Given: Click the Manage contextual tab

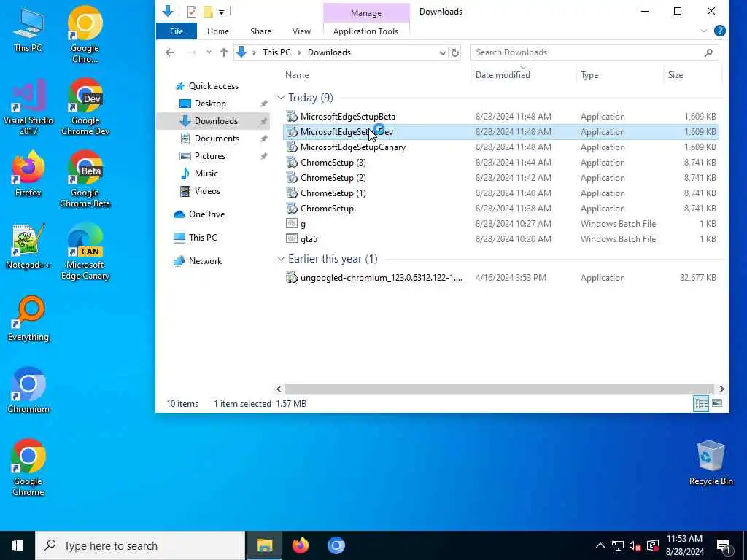Looking at the screenshot, I should [x=366, y=13].
